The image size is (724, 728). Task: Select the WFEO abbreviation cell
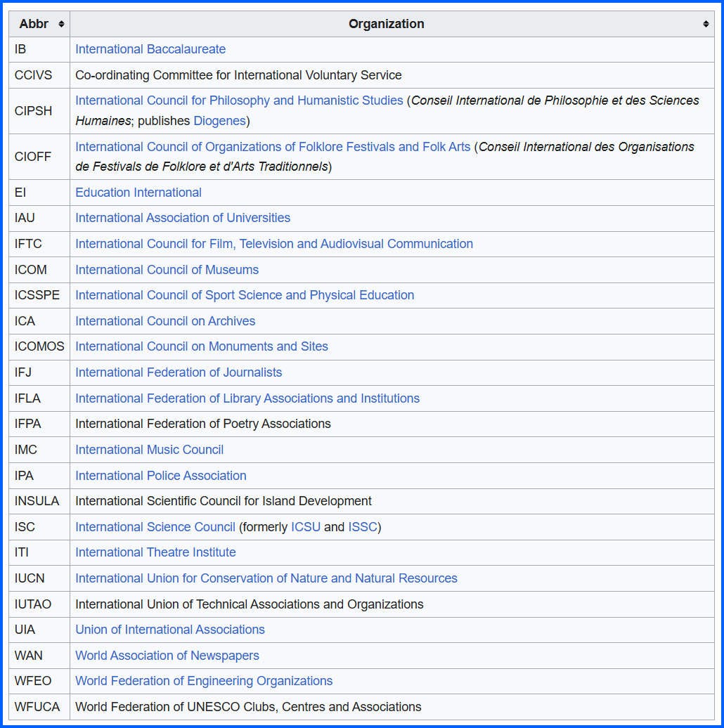click(39, 681)
